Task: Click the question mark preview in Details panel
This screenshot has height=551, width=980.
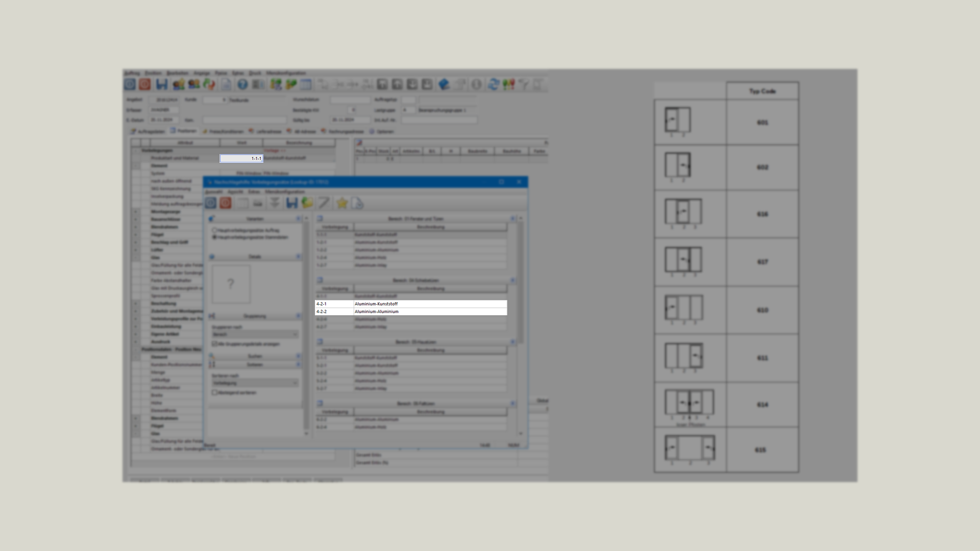Action: (x=231, y=284)
